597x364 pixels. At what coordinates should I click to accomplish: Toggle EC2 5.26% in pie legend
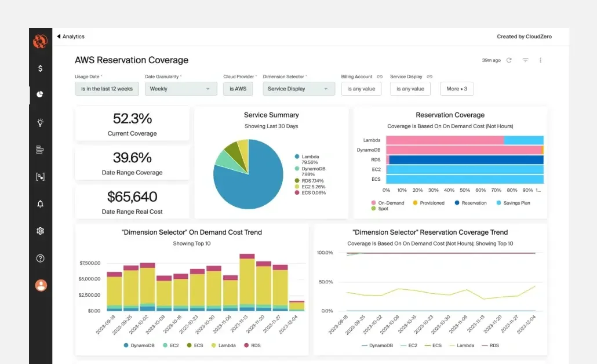pyautogui.click(x=310, y=187)
